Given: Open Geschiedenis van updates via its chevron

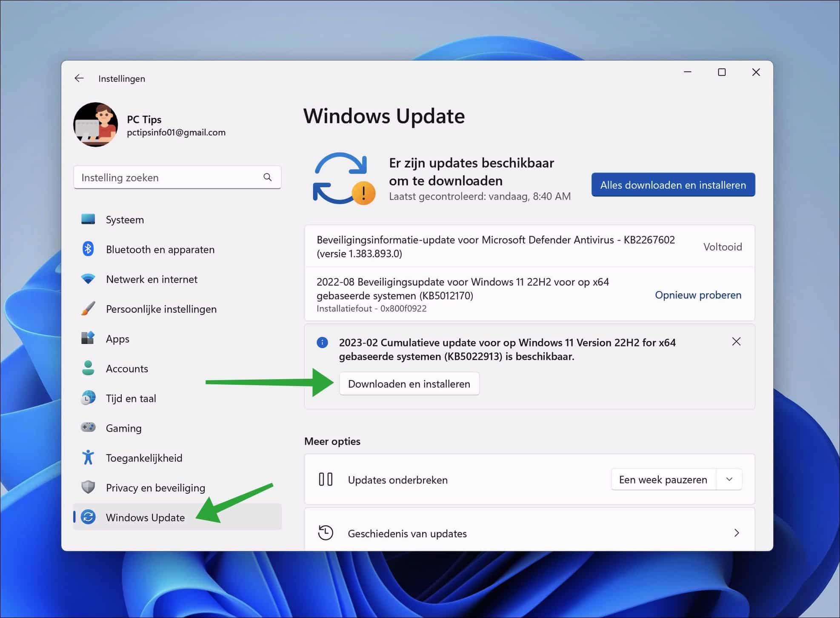Looking at the screenshot, I should 737,533.
